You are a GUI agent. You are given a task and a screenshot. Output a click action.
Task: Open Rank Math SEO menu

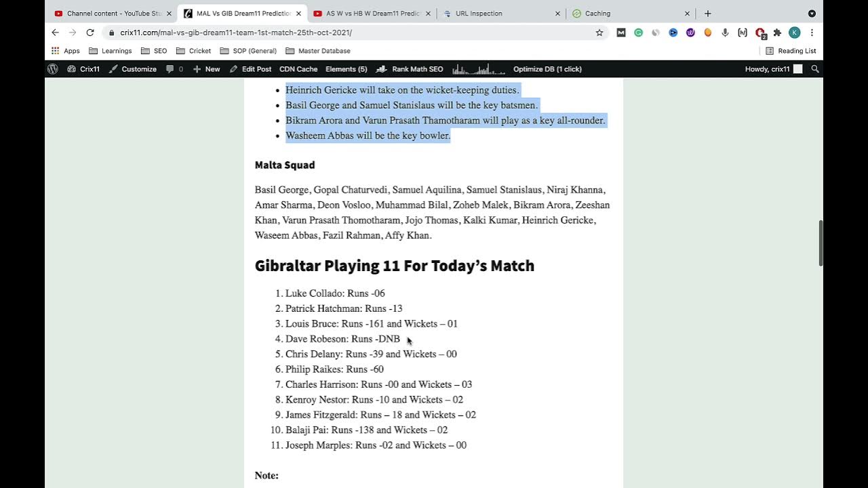410,69
